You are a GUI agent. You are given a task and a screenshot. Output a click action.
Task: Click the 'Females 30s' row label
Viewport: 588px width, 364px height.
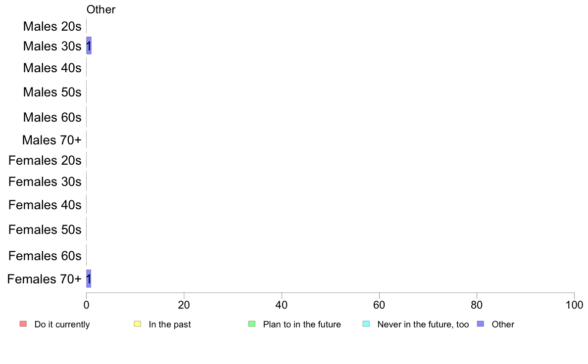[45, 182]
